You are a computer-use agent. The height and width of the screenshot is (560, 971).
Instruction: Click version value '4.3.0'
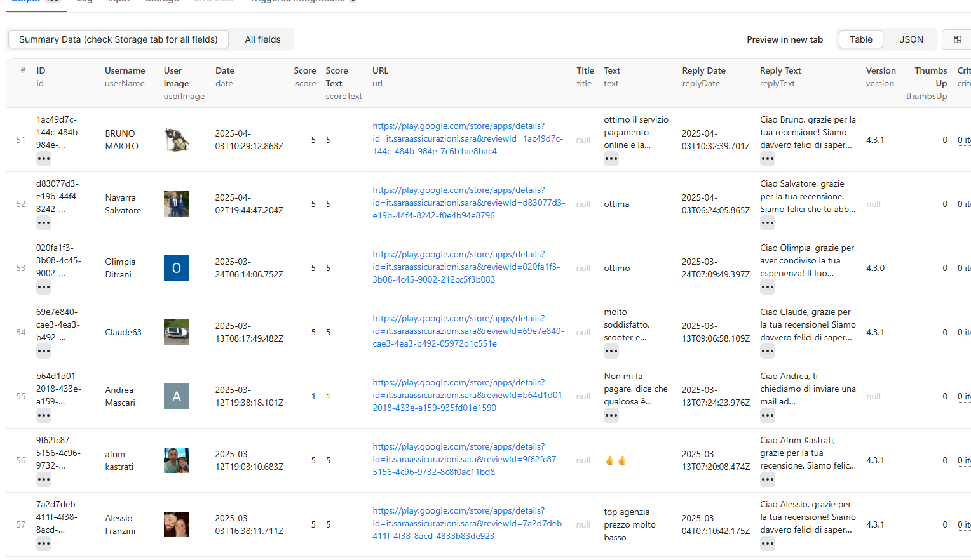[x=875, y=268]
